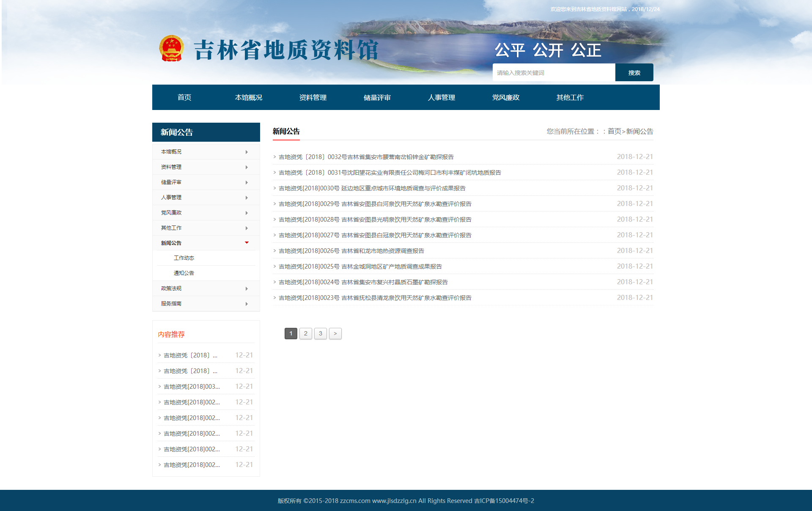The height and width of the screenshot is (511, 812).
Task: Open the 本馆概况 navigation menu
Action: coord(249,97)
